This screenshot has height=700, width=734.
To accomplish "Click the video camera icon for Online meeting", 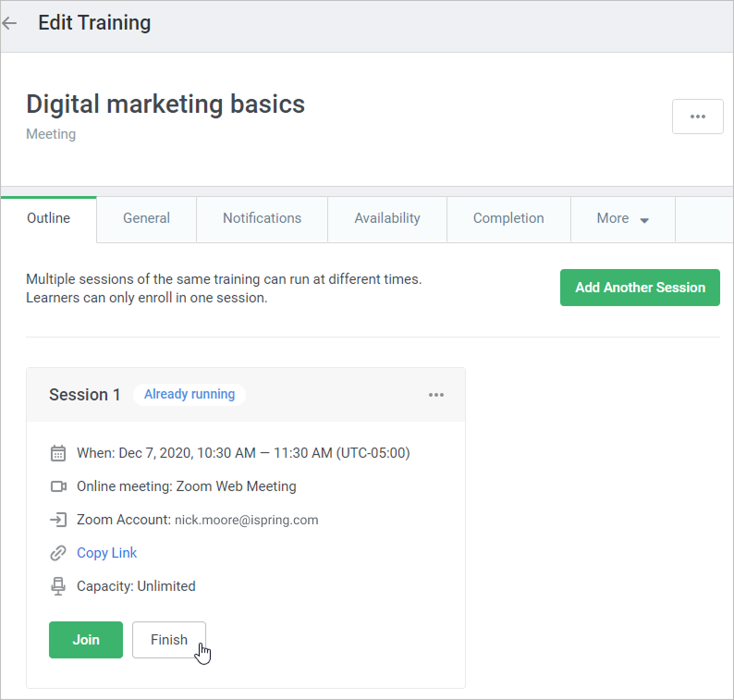I will (58, 486).
